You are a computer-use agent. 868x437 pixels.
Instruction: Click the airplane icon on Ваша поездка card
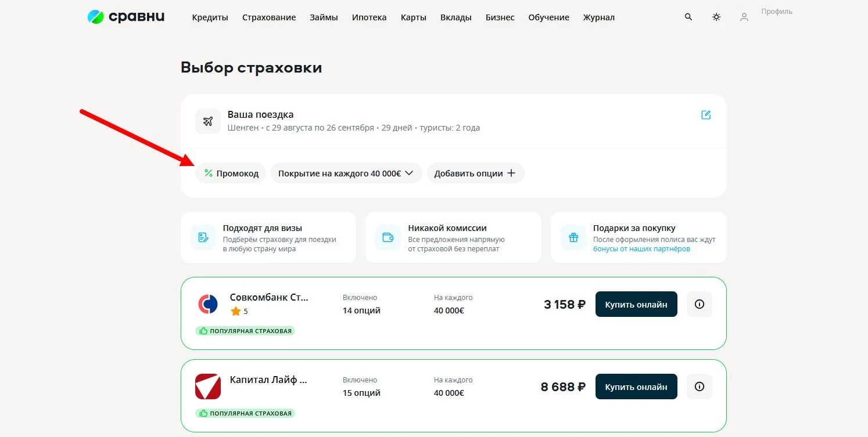[x=207, y=121]
